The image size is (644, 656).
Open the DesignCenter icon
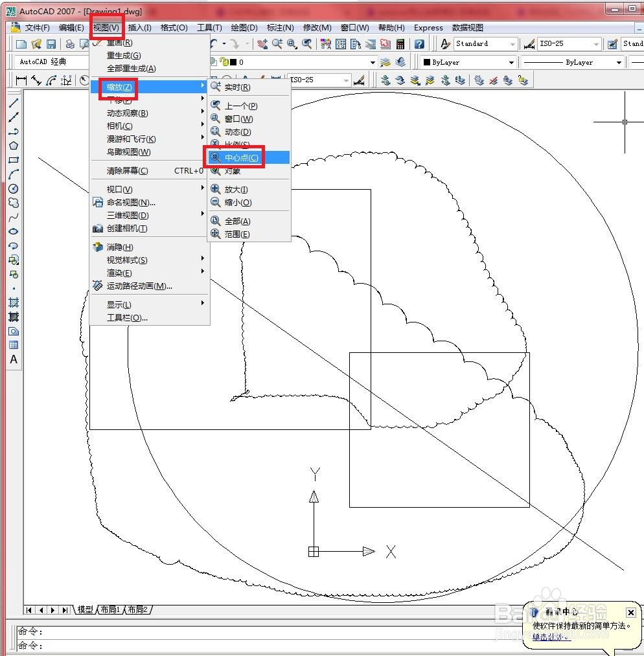341,44
